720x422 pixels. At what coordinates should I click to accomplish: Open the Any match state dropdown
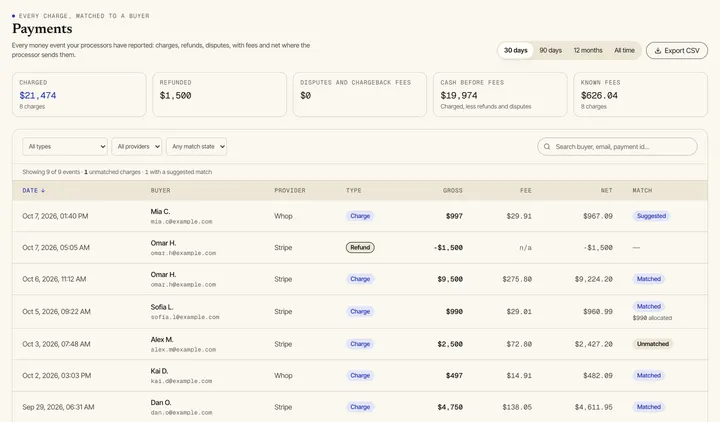click(197, 146)
